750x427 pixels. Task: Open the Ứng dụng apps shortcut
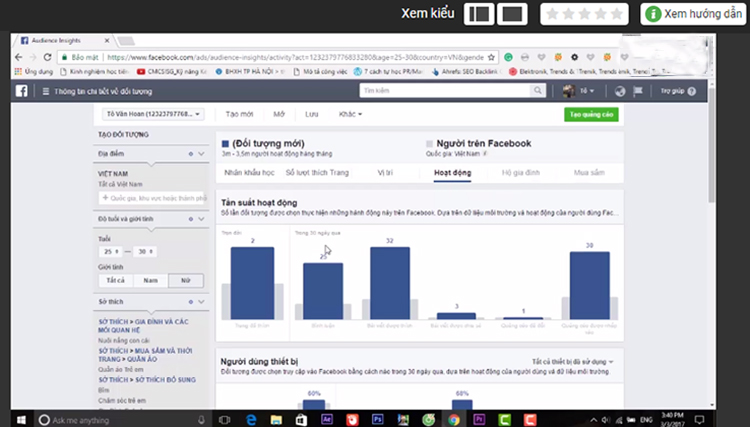tap(33, 72)
